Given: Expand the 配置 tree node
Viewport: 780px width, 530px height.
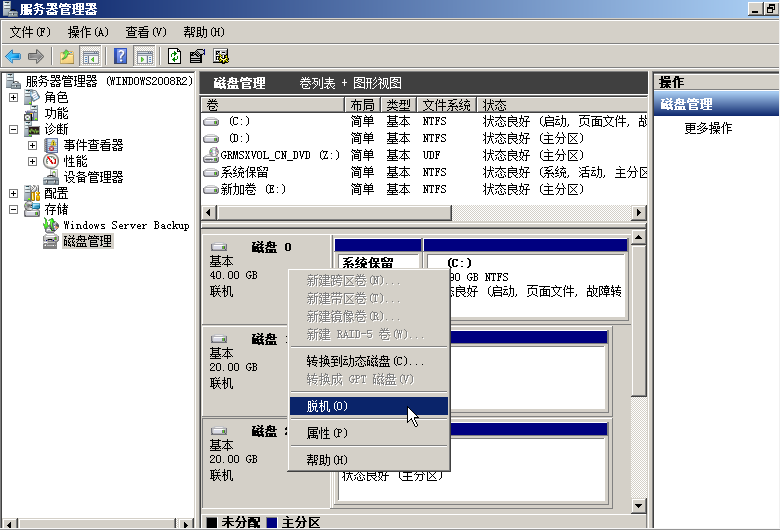Looking at the screenshot, I should (13, 193).
